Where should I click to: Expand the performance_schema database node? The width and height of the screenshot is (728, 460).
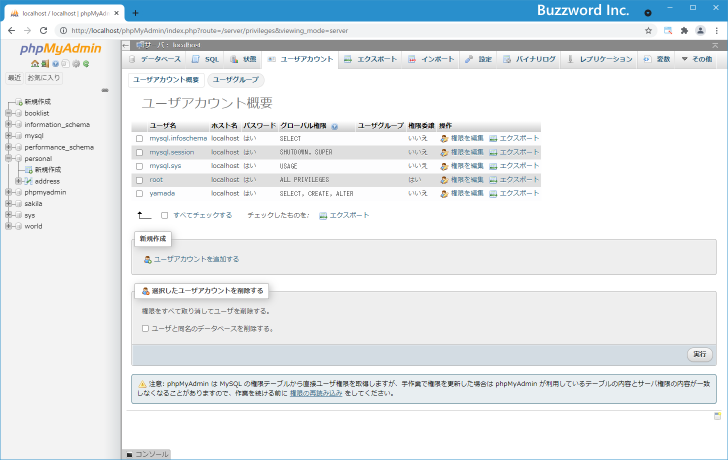pyautogui.click(x=8, y=147)
